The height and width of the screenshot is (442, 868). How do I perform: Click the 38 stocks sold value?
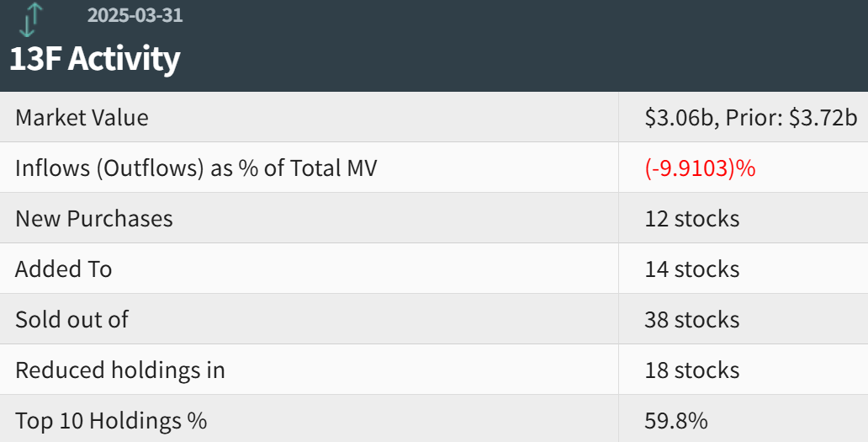692,320
